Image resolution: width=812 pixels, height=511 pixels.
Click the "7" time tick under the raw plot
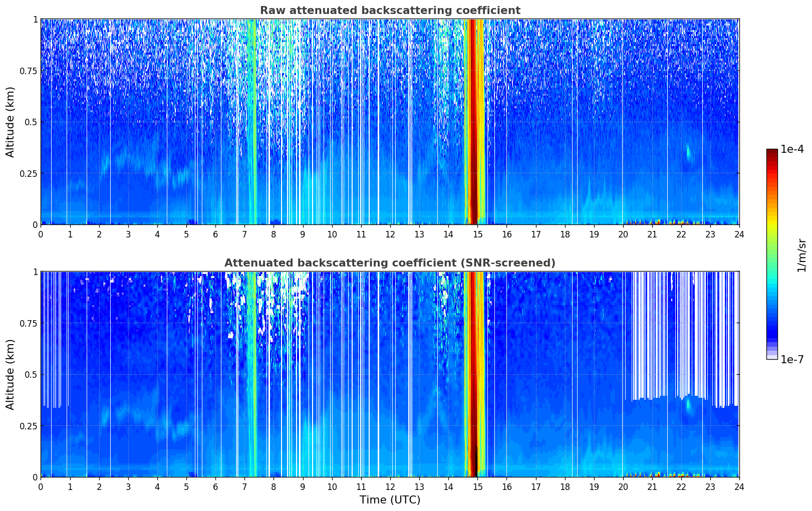(244, 234)
